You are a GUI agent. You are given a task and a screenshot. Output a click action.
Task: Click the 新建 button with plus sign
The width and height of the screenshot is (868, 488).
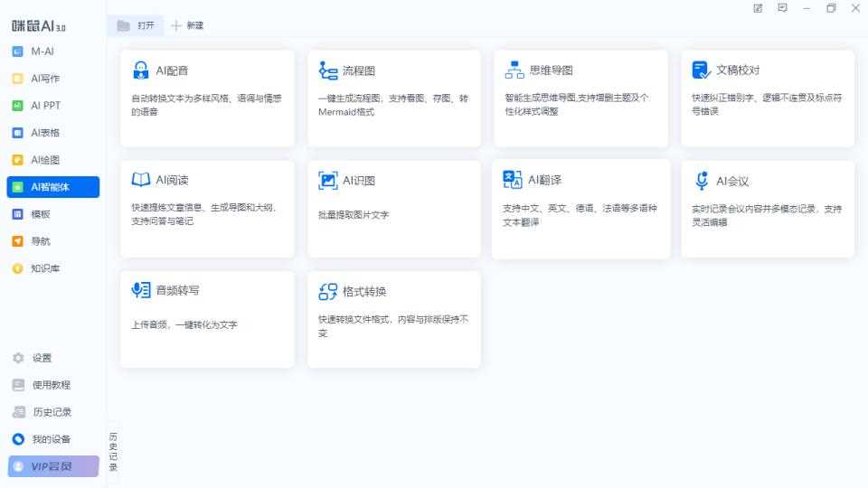click(187, 26)
